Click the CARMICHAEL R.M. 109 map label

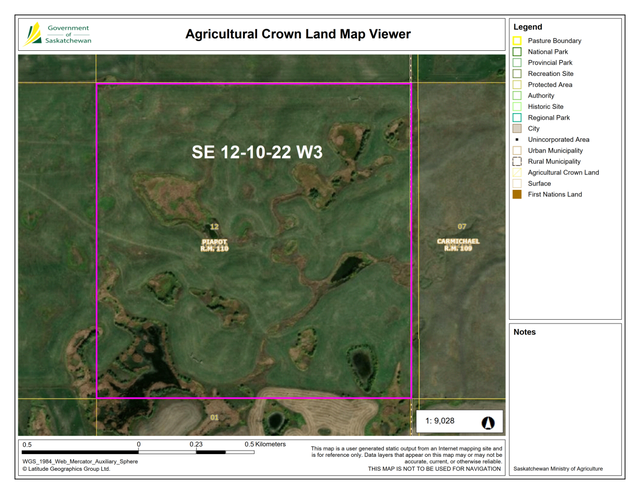click(461, 244)
